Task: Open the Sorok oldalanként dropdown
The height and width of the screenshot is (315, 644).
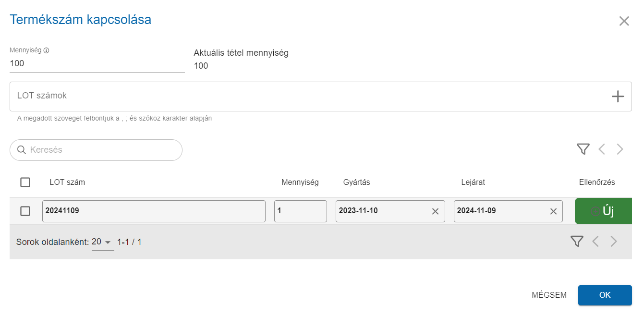Action: 102,242
